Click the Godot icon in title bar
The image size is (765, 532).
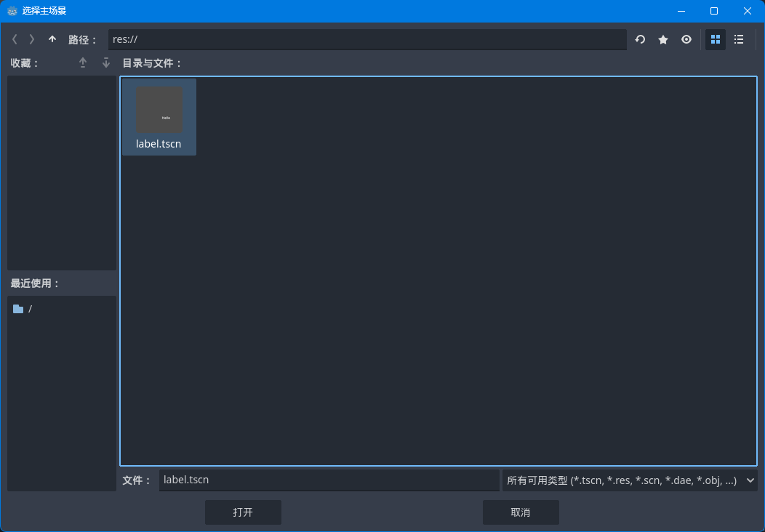pos(12,11)
